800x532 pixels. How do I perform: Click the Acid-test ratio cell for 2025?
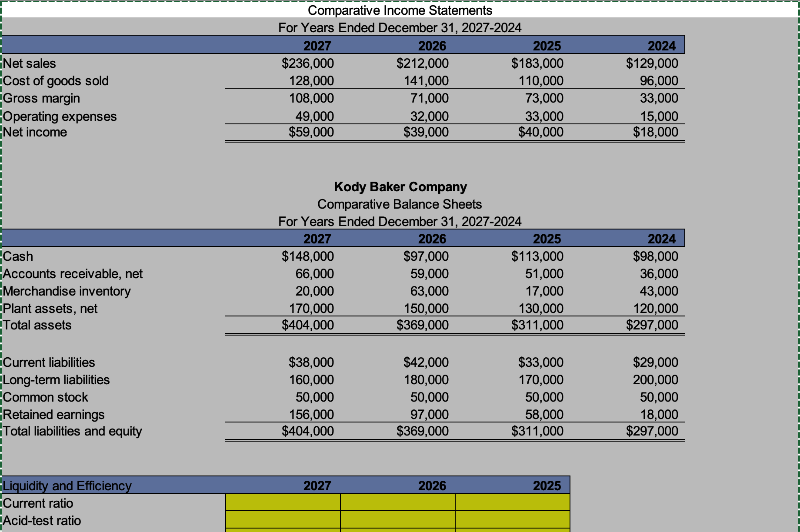pos(513,520)
